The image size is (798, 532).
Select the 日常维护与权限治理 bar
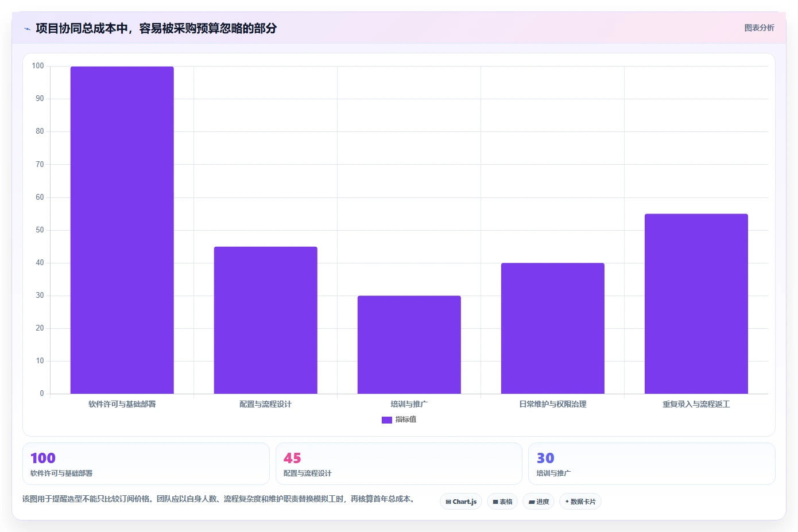(x=552, y=328)
